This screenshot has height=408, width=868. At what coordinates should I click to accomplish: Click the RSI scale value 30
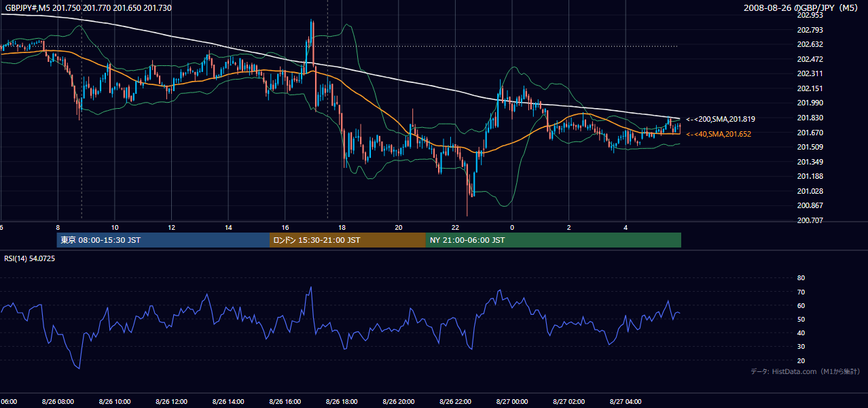pos(801,347)
